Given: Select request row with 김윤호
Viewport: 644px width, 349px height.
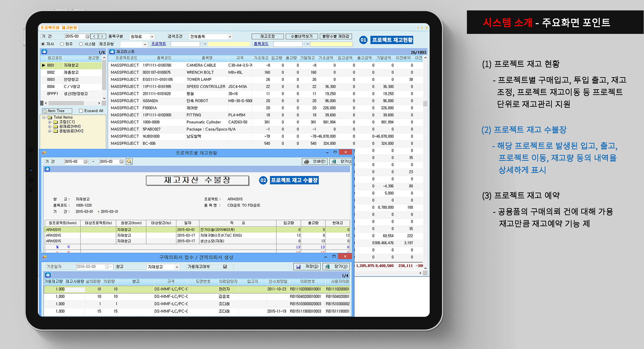Looking at the screenshot, I should point(197,297).
